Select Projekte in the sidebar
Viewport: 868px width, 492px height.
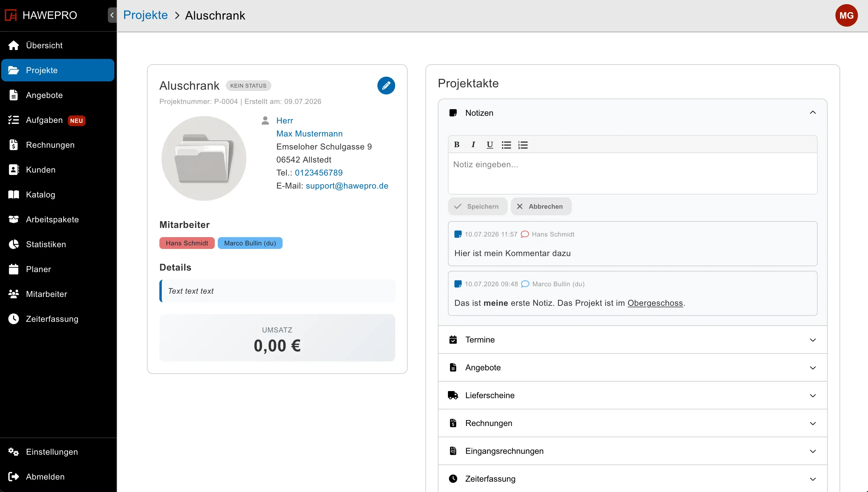(x=58, y=70)
